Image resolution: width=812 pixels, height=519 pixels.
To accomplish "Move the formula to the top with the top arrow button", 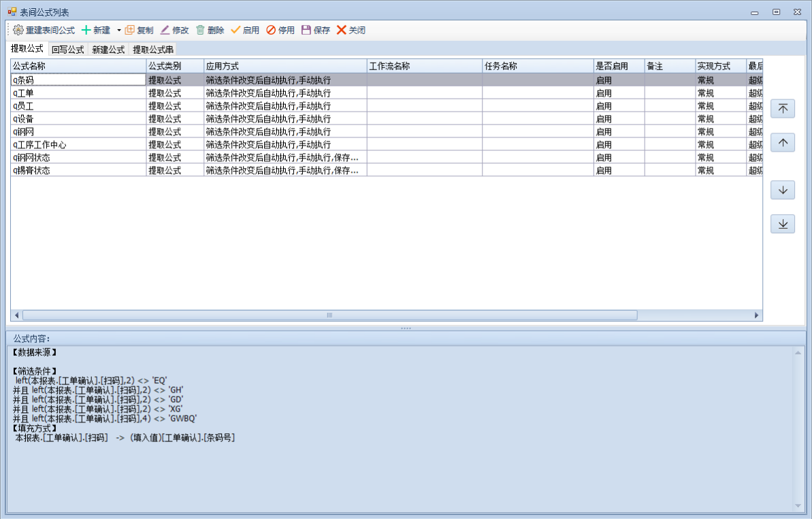I will click(783, 109).
